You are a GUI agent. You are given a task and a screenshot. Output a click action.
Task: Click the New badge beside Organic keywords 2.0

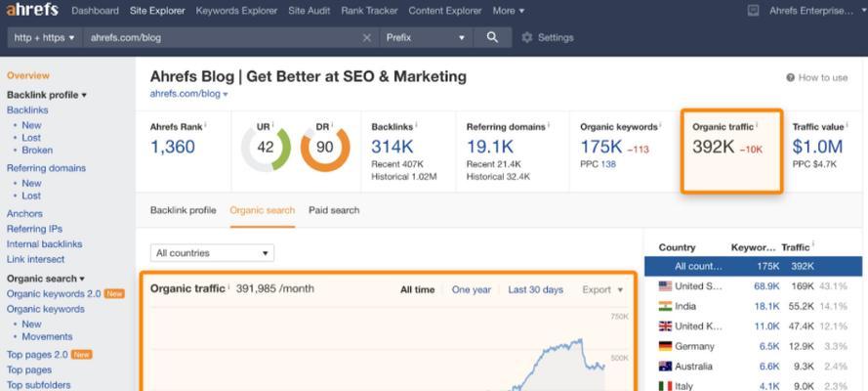(x=114, y=294)
